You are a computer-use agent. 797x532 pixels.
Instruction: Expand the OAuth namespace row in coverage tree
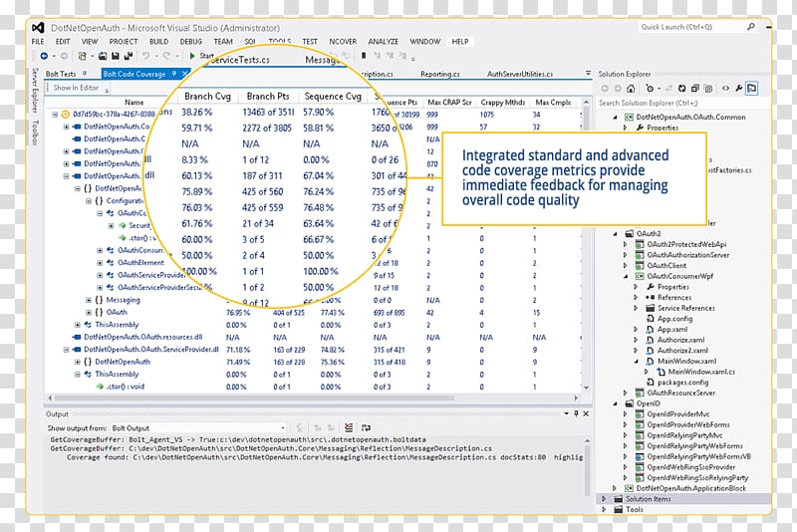click(89, 312)
